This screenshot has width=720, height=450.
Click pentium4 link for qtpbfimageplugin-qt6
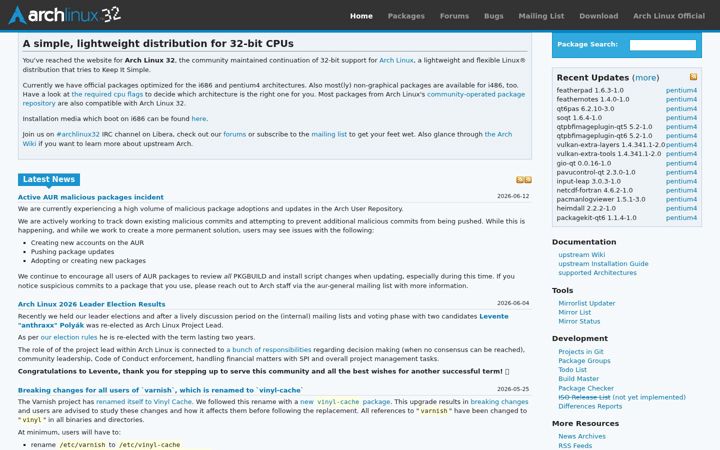pyautogui.click(x=681, y=136)
